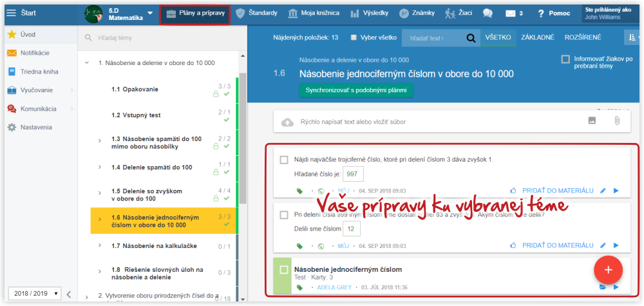The width and height of the screenshot is (644, 306).
Task: Click the cloud upload icon
Action: 287,122
